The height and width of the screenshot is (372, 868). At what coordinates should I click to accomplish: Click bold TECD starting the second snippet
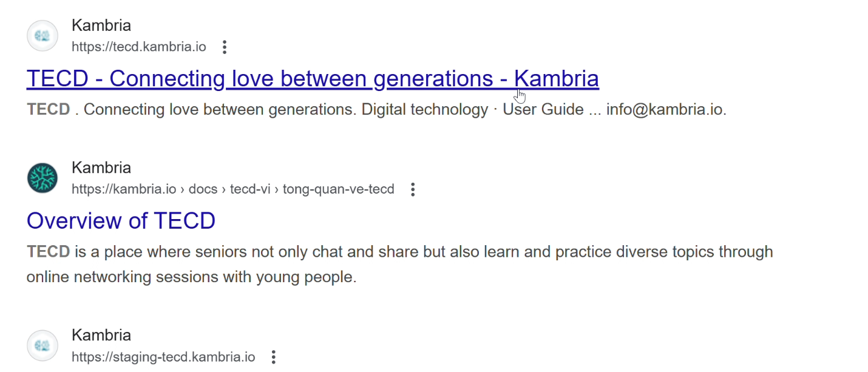pos(48,252)
